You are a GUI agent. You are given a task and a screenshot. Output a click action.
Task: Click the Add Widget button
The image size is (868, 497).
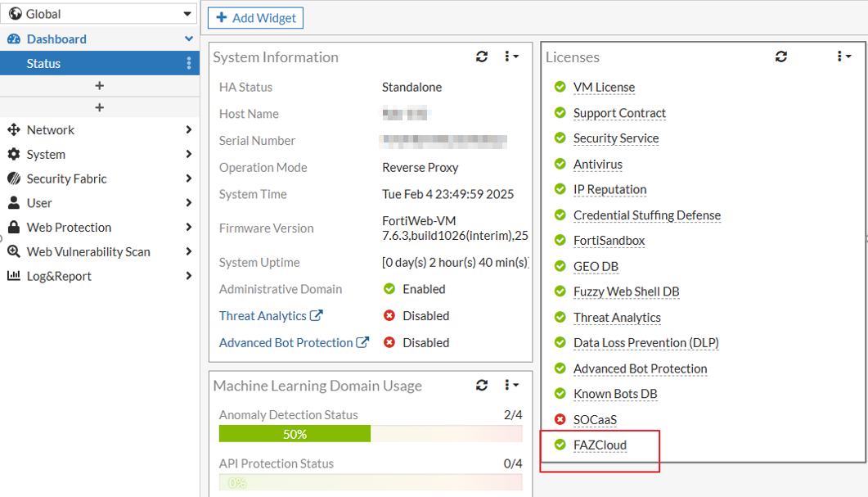pyautogui.click(x=255, y=18)
